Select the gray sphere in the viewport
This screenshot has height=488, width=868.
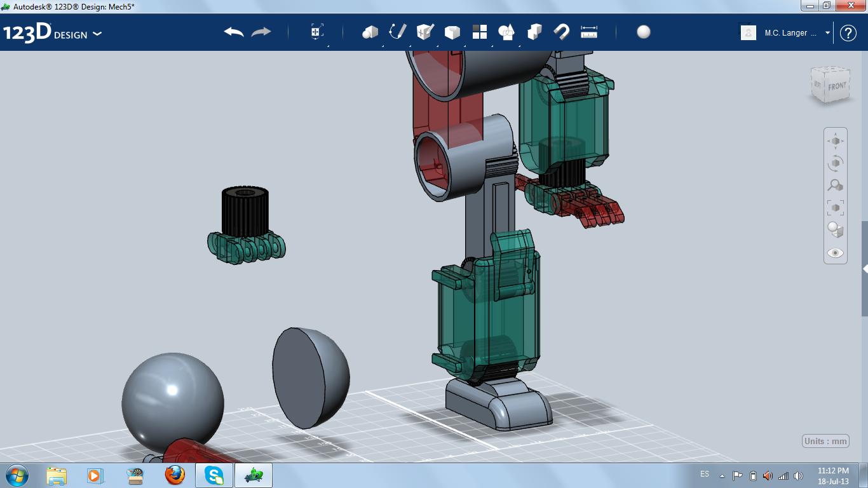point(173,402)
